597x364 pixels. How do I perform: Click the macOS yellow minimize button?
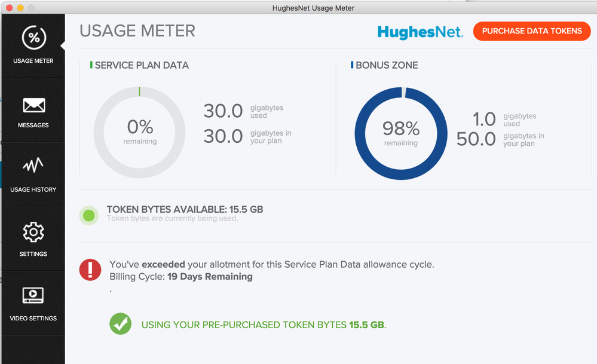pos(20,8)
